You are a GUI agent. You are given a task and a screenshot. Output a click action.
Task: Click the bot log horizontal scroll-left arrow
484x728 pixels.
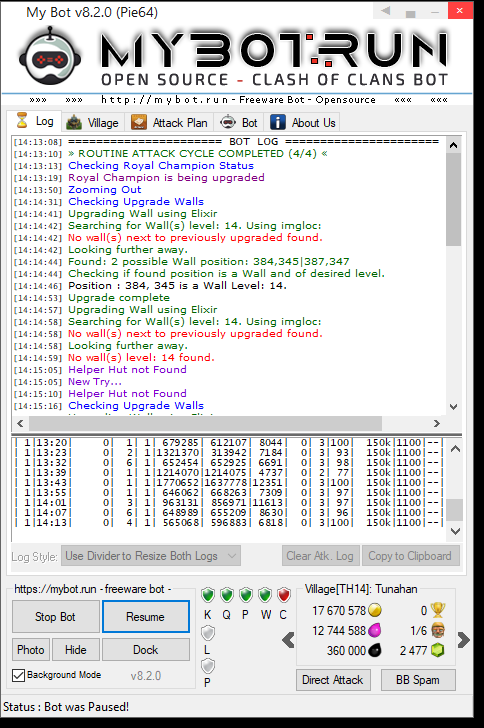(x=20, y=423)
